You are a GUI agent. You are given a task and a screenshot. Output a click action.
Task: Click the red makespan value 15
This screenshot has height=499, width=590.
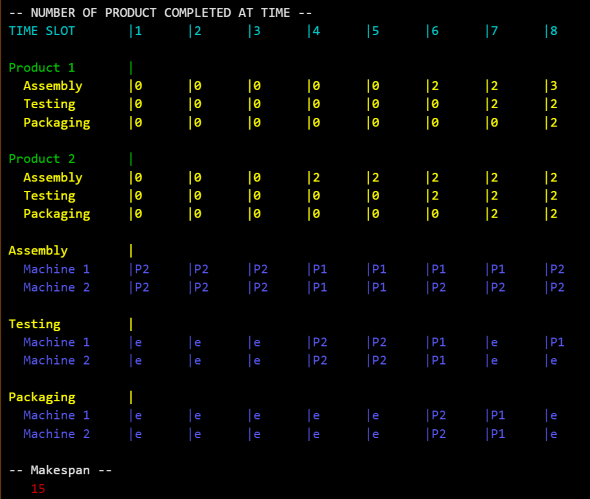[38, 489]
